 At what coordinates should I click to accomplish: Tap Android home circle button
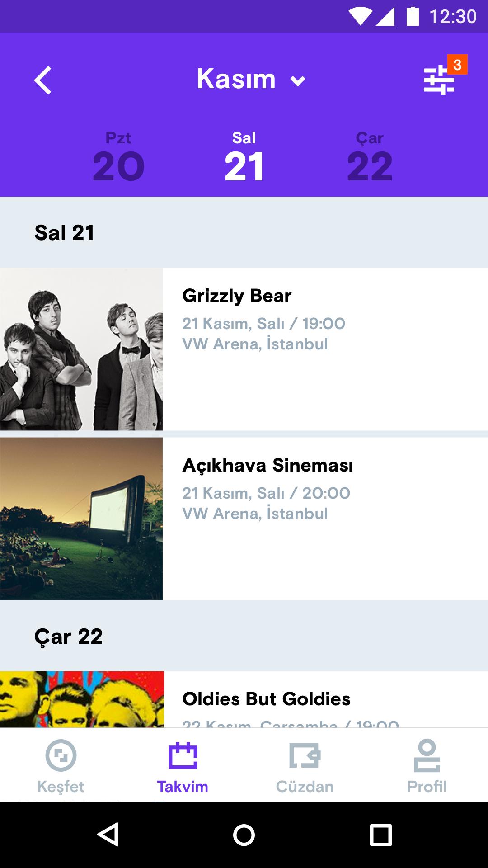(x=244, y=835)
